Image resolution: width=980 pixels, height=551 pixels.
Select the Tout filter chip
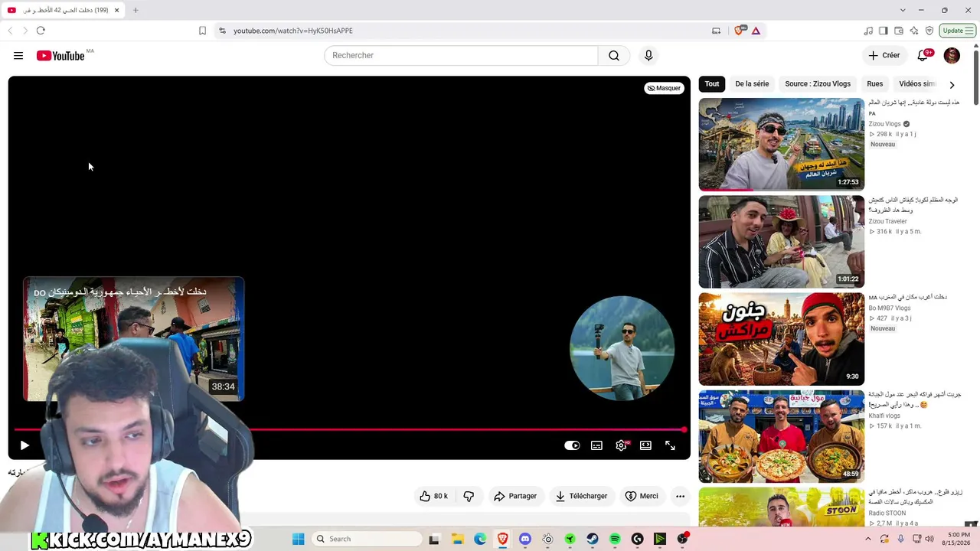coord(712,84)
